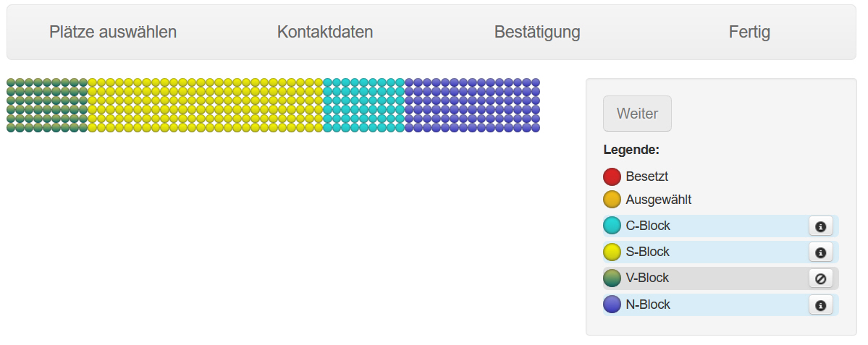This screenshot has width=868, height=345.
Task: Switch to the Kontaktdaten step
Action: pyautogui.click(x=325, y=32)
